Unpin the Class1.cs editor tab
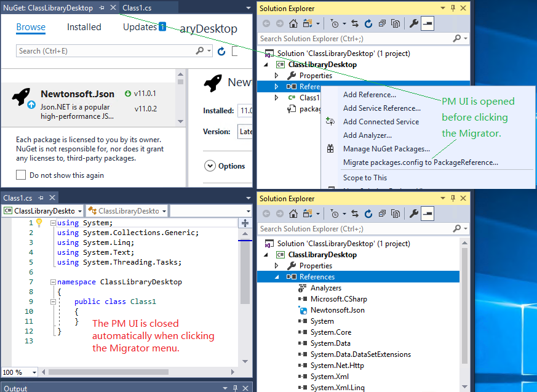537x392 pixels. 41,198
